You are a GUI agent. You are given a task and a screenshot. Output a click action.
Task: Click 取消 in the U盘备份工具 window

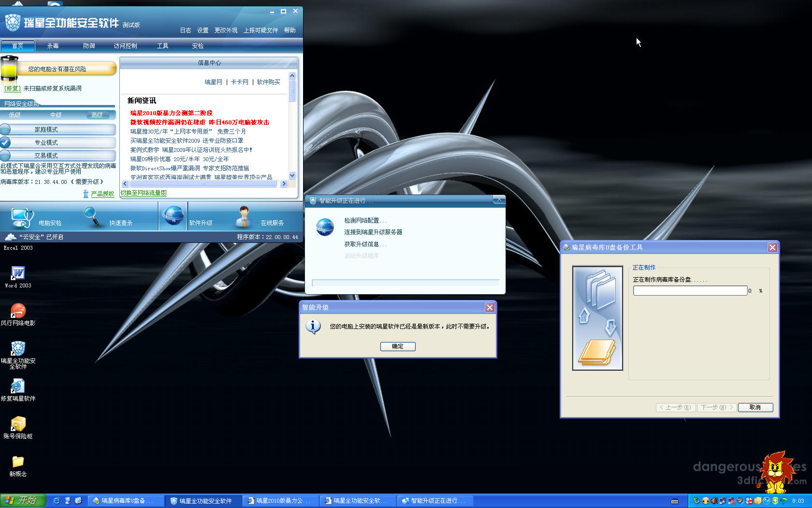pyautogui.click(x=755, y=407)
